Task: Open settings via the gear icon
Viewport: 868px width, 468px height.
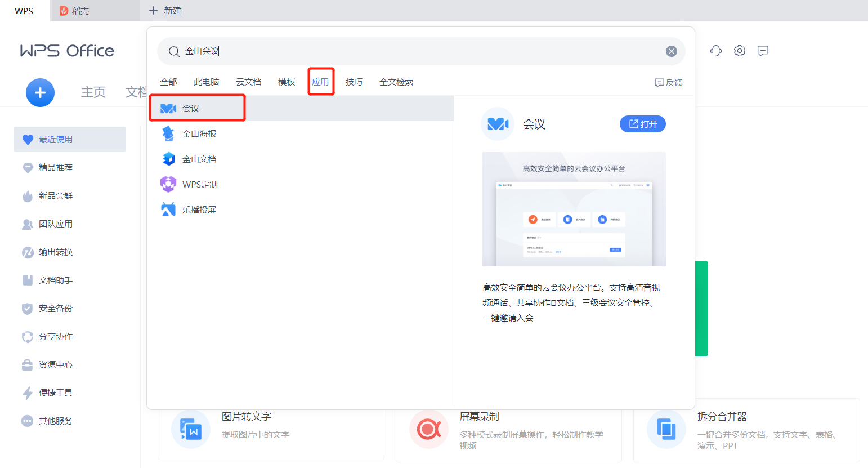Action: [740, 51]
